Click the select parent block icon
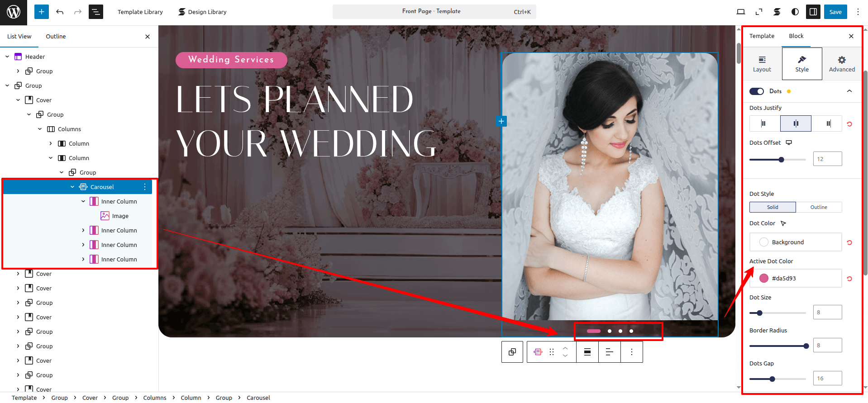Image resolution: width=868 pixels, height=403 pixels. click(x=512, y=352)
